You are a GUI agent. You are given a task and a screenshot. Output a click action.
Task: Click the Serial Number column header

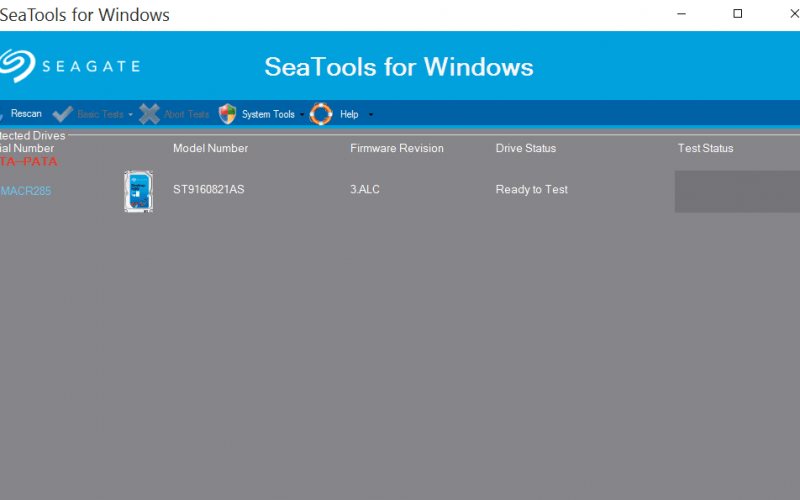tap(27, 148)
